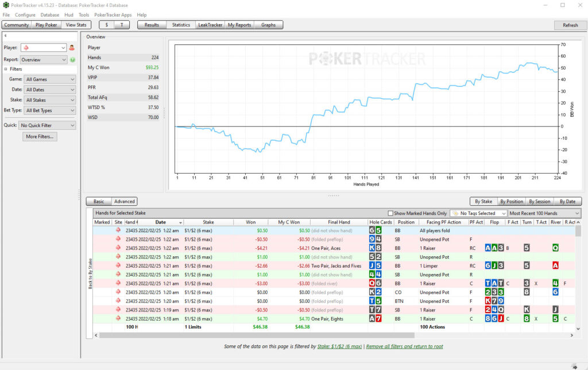
Task: Toggle the $ currency display button
Action: pyautogui.click(x=107, y=25)
